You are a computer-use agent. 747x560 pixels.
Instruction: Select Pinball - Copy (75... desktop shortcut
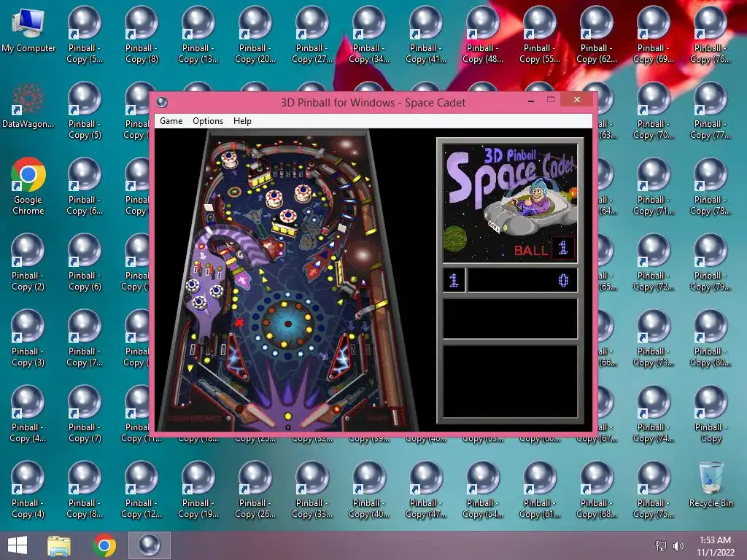[654, 490]
